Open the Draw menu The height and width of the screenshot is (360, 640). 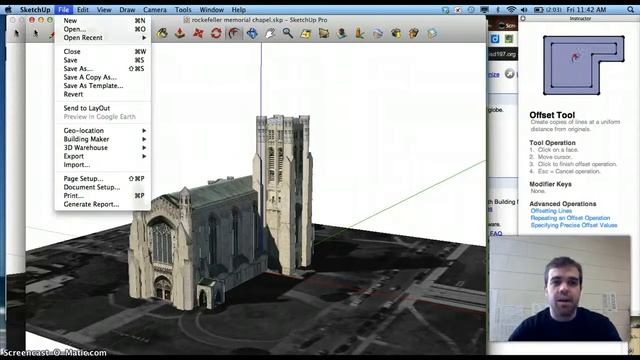(x=127, y=9)
